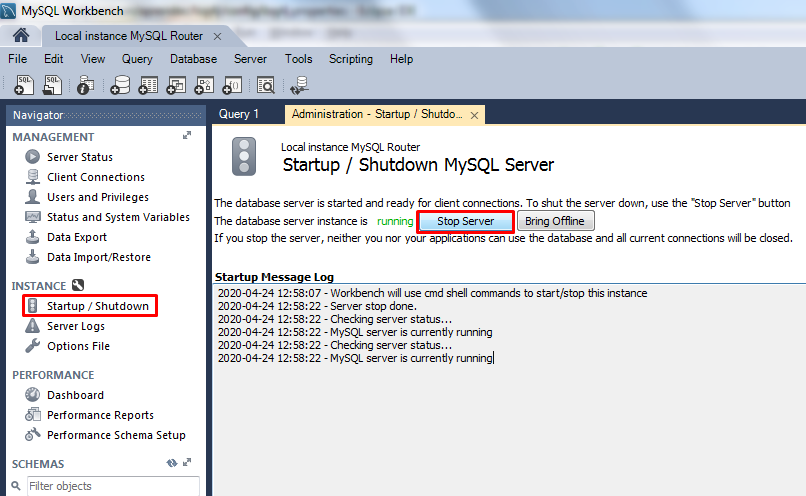Open Users and Privileges
The width and height of the screenshot is (806, 496).
pos(98,197)
